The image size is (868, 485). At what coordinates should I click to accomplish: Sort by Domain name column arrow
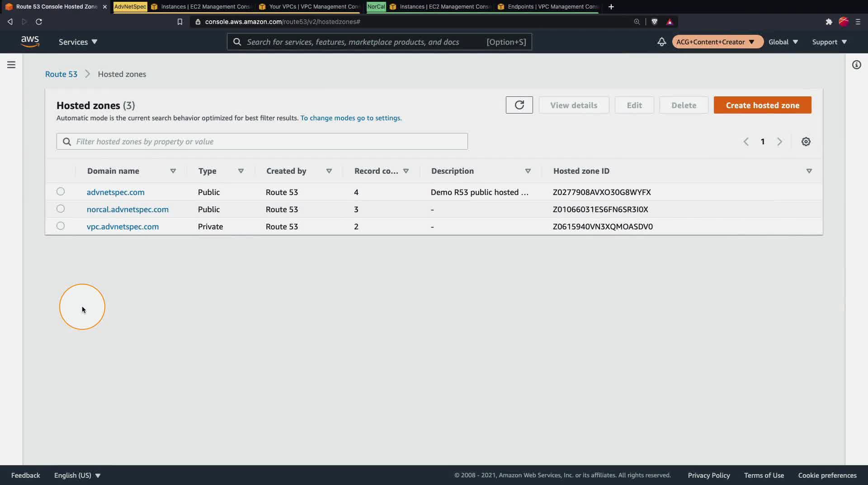click(173, 171)
